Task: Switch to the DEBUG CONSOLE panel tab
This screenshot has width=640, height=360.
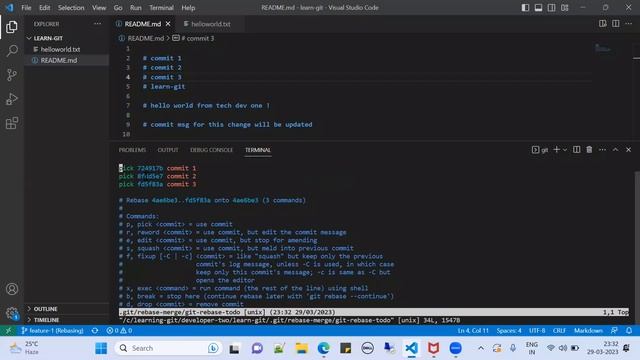Action: coord(211,150)
